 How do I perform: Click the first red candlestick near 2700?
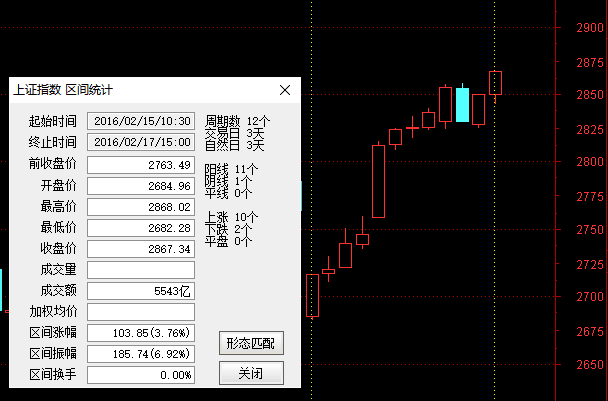[x=313, y=296]
